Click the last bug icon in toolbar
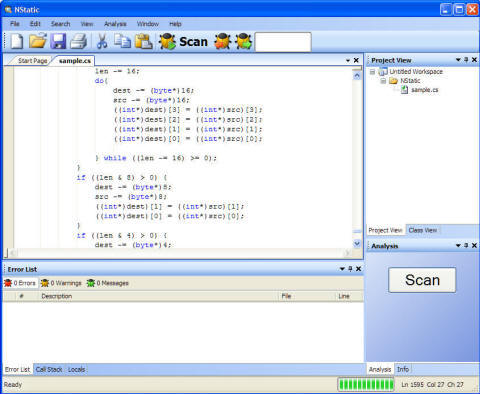This screenshot has width=480, height=394. (244, 42)
